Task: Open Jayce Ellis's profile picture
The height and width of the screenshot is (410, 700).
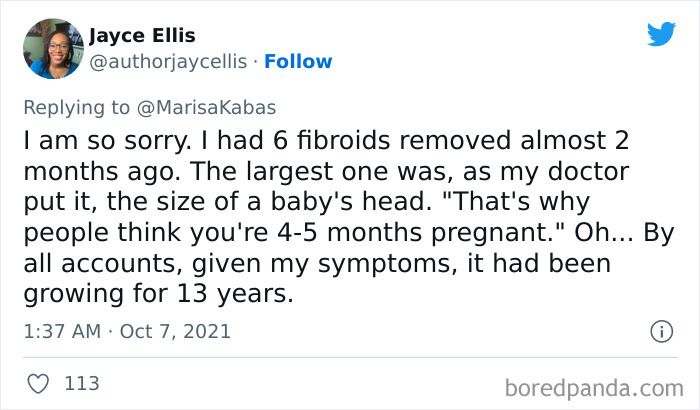Action: 52,48
